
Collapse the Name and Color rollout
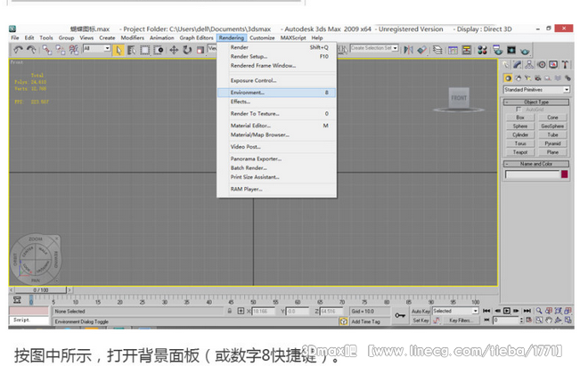[536, 164]
